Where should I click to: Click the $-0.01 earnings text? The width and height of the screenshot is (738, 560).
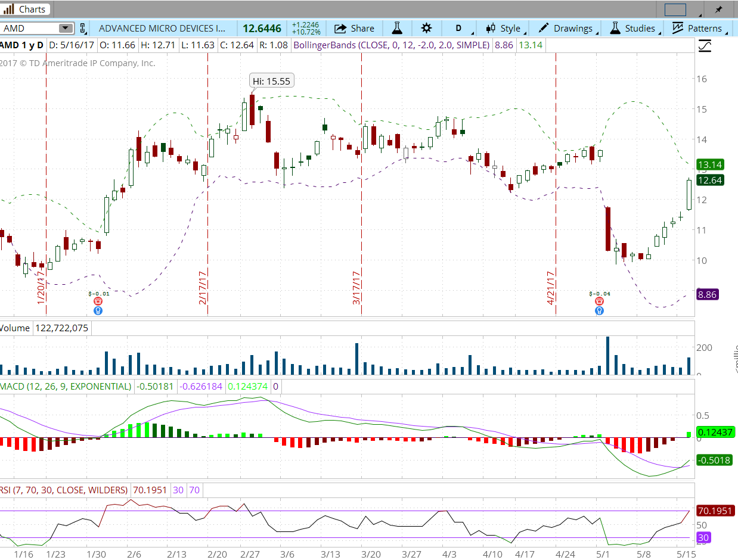[x=99, y=293]
